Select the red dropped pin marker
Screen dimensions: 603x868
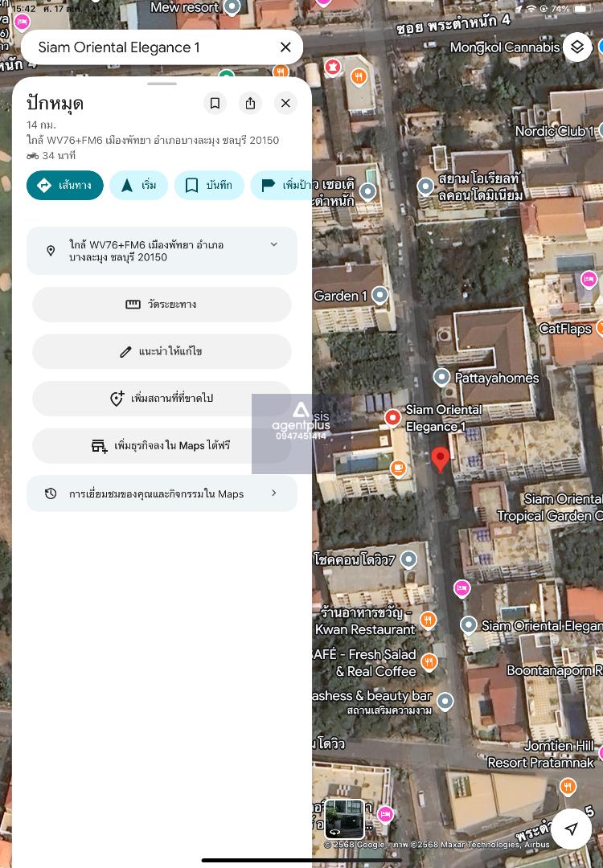pyautogui.click(x=440, y=459)
